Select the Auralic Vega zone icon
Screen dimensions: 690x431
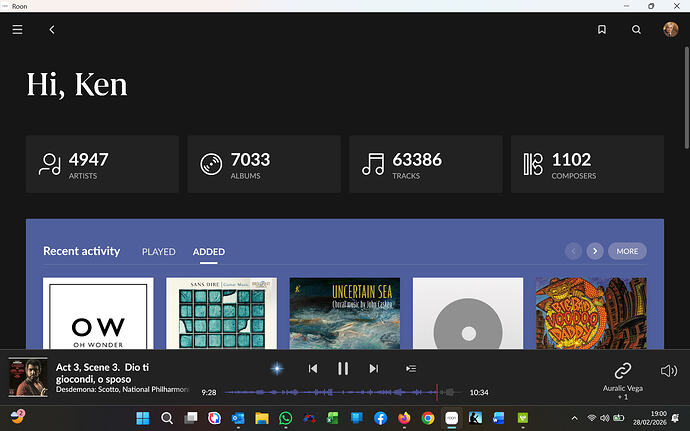(x=622, y=371)
